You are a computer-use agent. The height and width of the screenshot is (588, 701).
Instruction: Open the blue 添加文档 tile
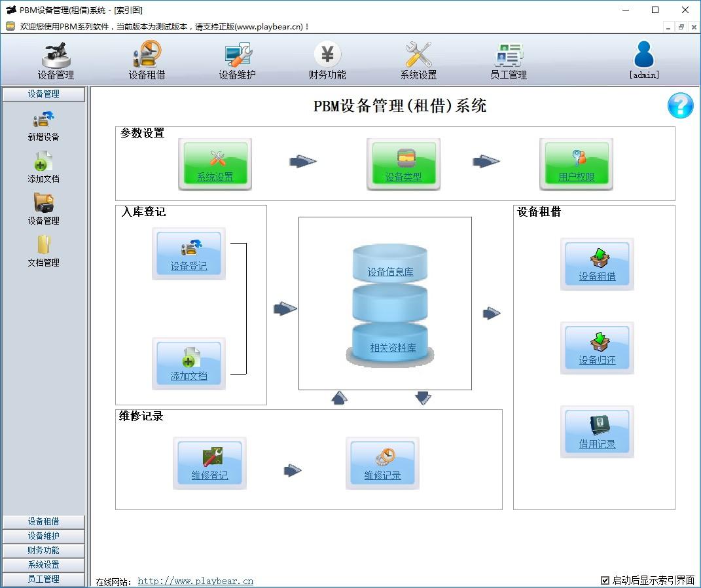click(189, 363)
